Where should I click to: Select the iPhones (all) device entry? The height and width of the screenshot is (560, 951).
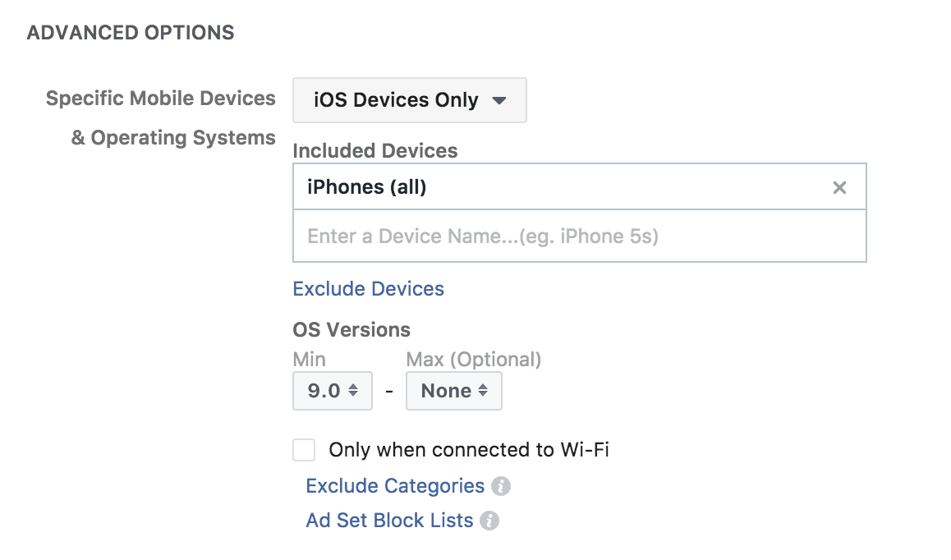(367, 187)
